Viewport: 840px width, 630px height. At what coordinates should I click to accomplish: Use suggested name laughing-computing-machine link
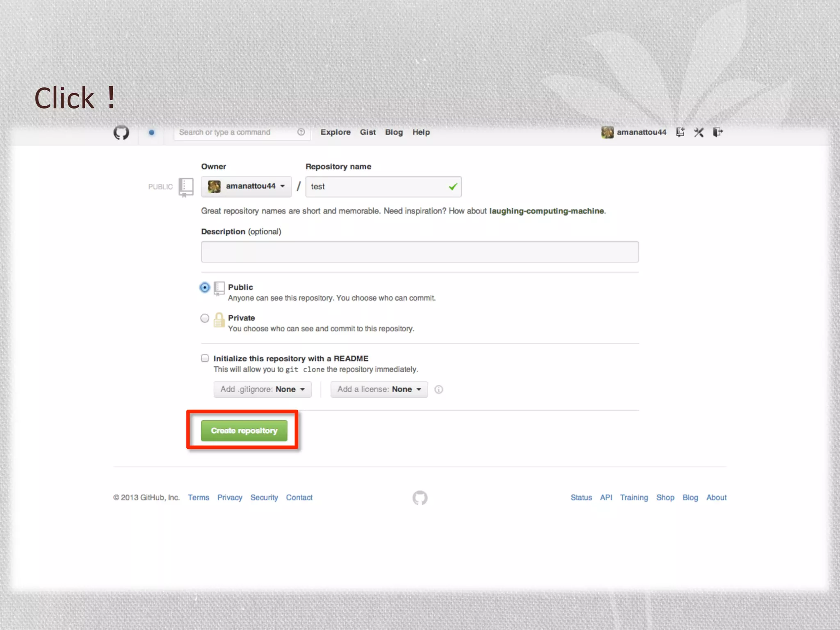[x=546, y=211]
